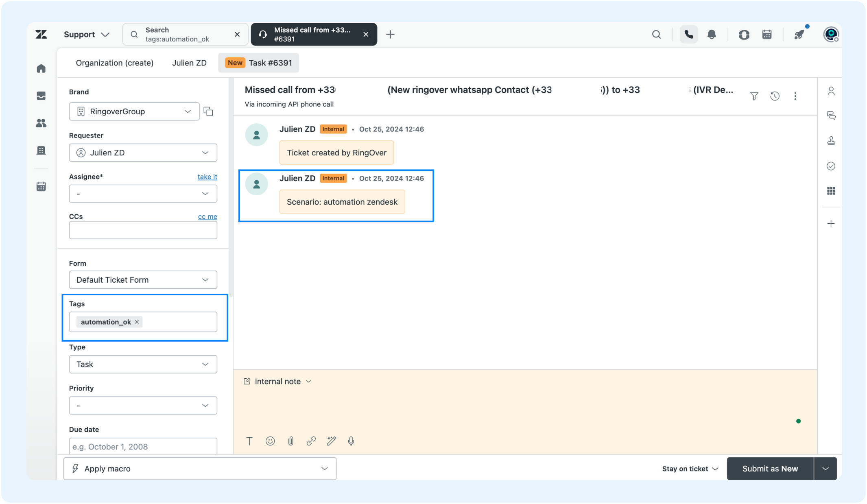Open Views inbox icon in sidebar
The image size is (867, 504).
point(41,96)
